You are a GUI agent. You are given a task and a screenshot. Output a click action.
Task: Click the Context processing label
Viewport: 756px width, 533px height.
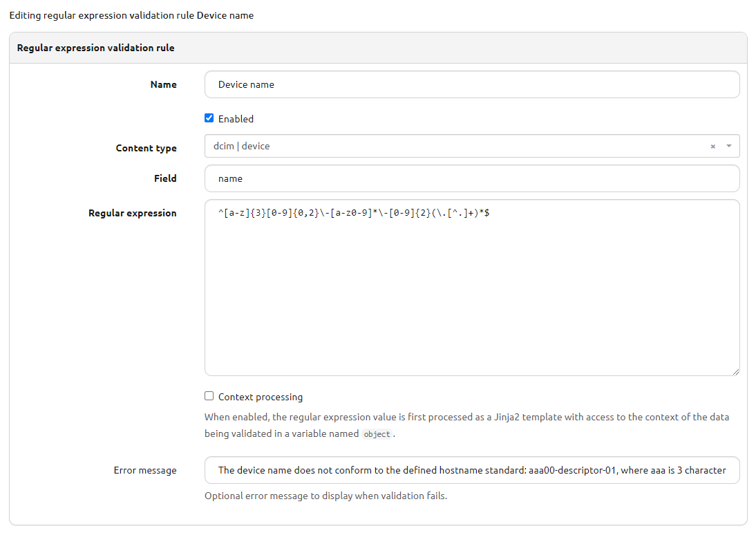pos(260,396)
